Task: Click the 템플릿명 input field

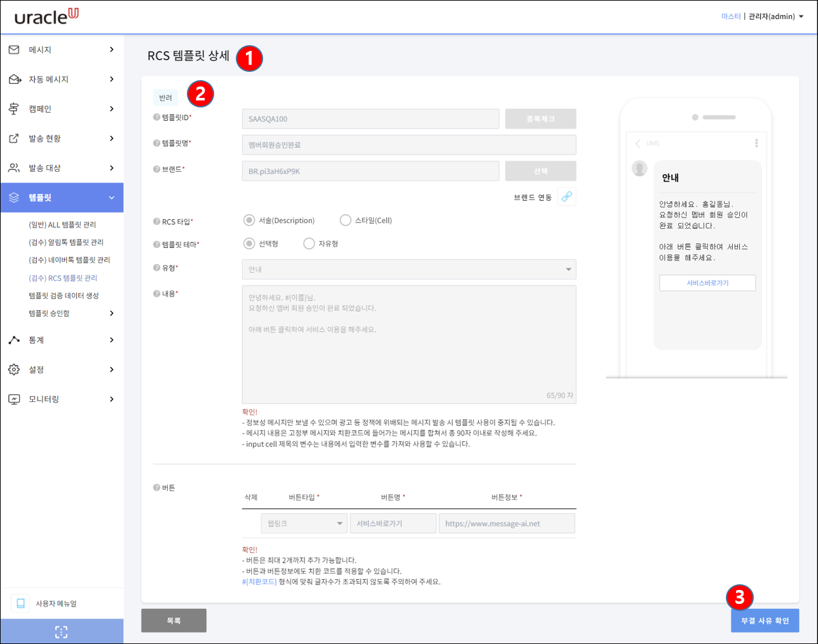Action: point(409,145)
